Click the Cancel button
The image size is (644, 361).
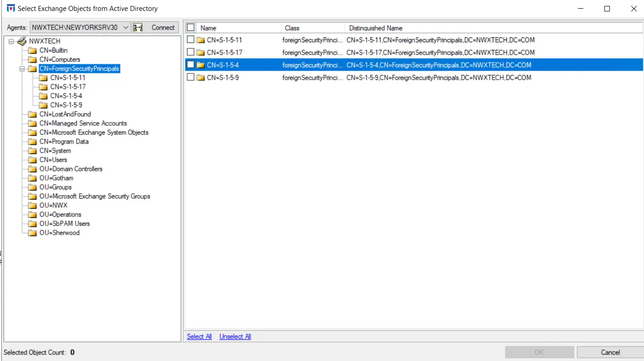pos(610,352)
